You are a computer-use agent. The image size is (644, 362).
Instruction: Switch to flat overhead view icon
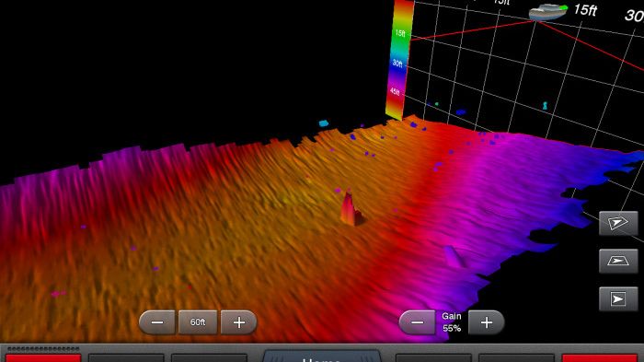618,261
